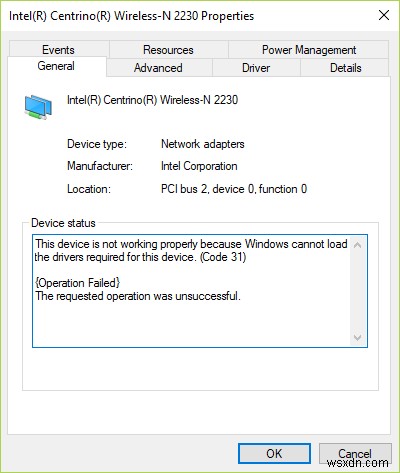Switch to the Driver tab
Viewport: 400px width, 473px height.
pos(256,68)
